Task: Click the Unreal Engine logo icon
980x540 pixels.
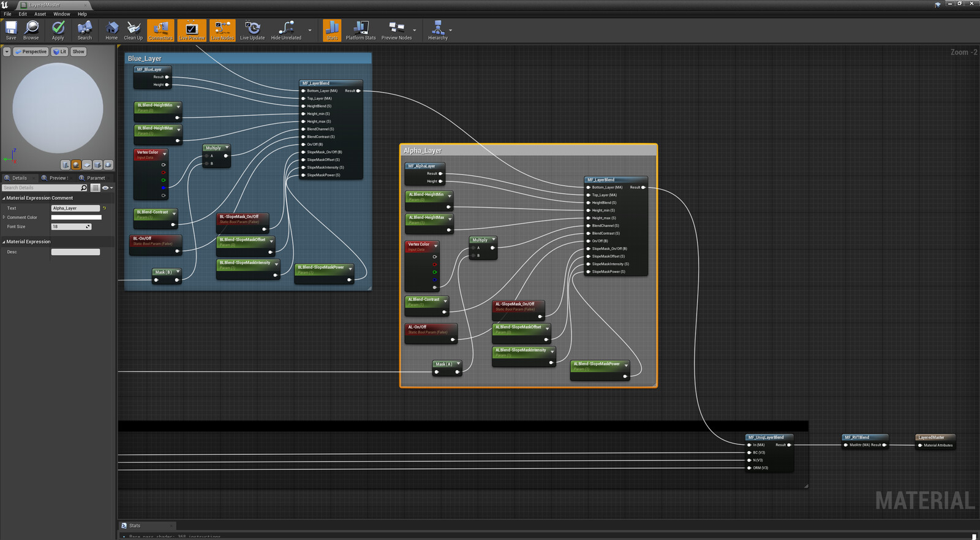Action: (x=5, y=4)
